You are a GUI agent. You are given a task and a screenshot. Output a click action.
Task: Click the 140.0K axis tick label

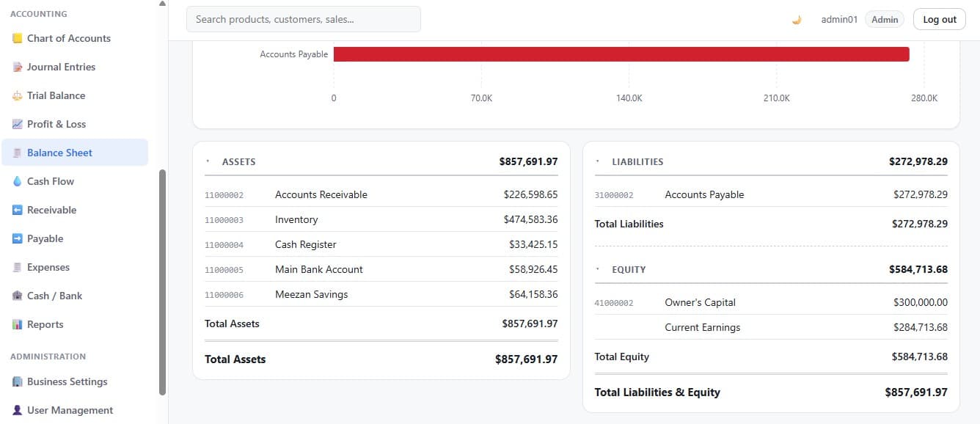tap(629, 98)
